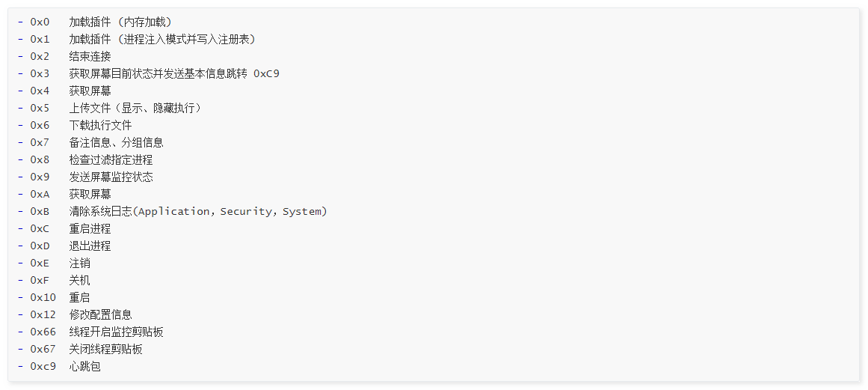Click the 0x12 修改配置信息 line

(x=100, y=314)
